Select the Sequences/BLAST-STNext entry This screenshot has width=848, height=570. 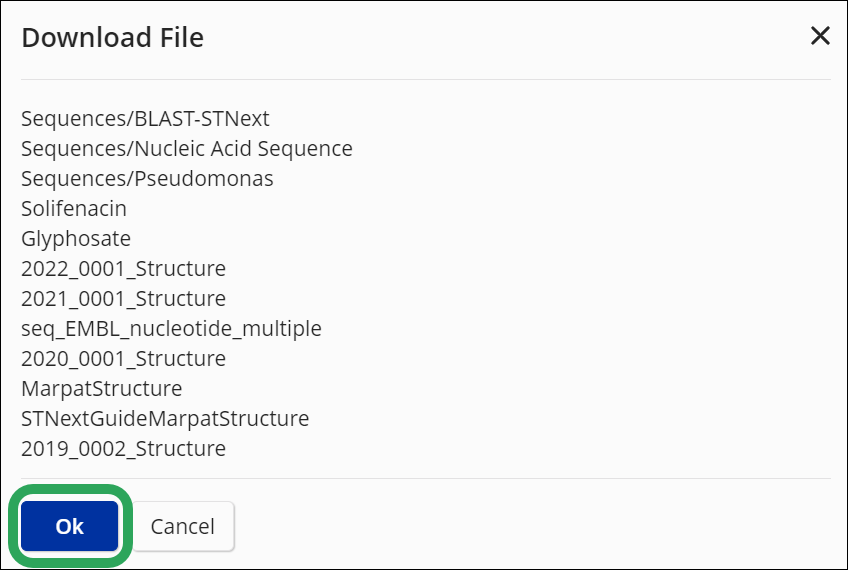tap(145, 119)
